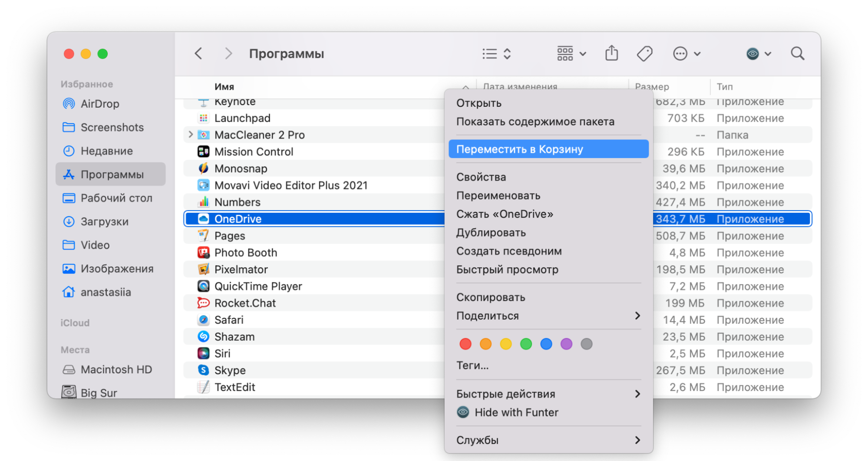Viewport: 868px width, 461px height.
Task: Apply the orange tag color
Action: click(x=485, y=344)
